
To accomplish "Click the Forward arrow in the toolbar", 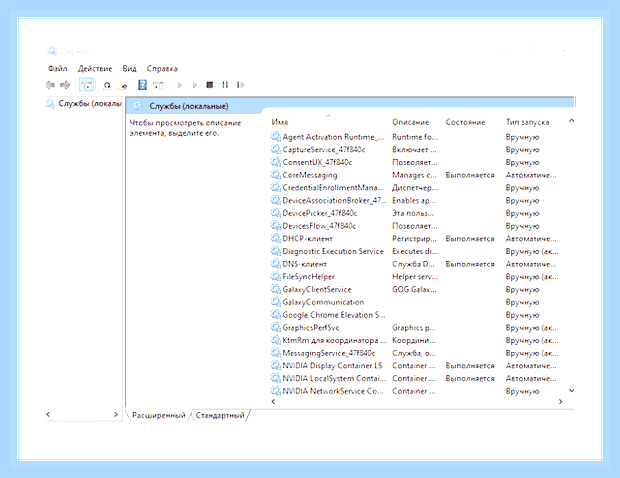I will 65,85.
